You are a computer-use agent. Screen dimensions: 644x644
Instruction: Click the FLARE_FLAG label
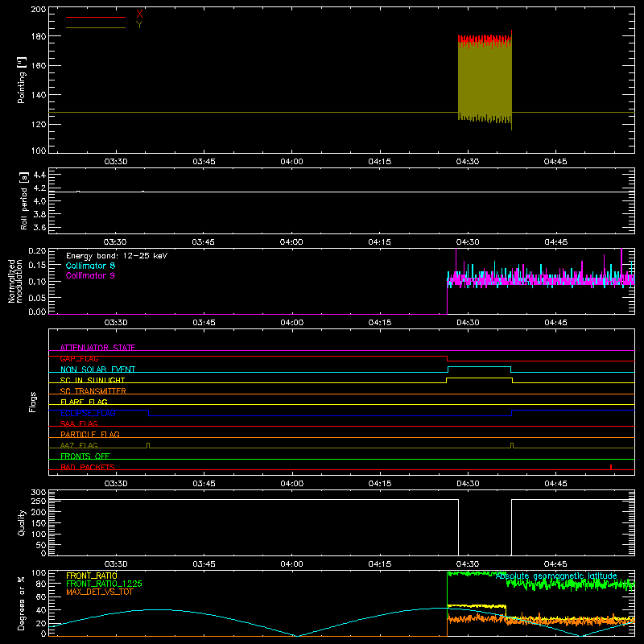(x=84, y=402)
